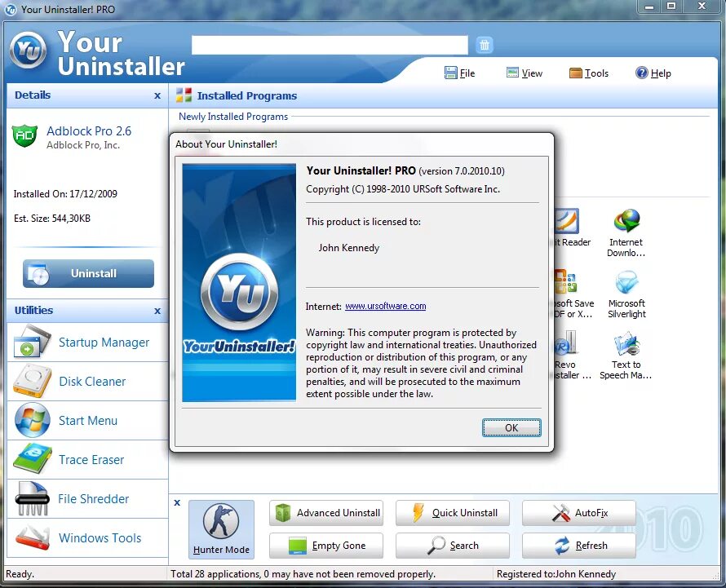
Task: Open the View menu
Action: (x=525, y=73)
